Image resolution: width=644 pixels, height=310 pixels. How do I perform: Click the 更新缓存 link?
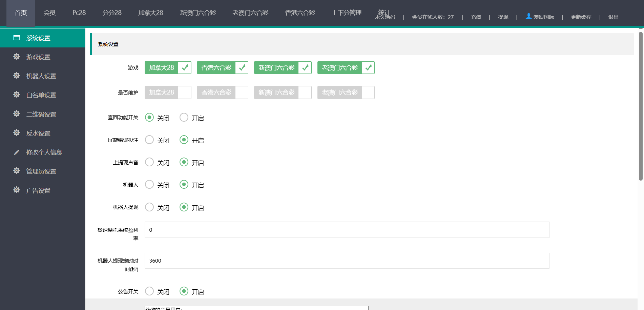point(581,17)
